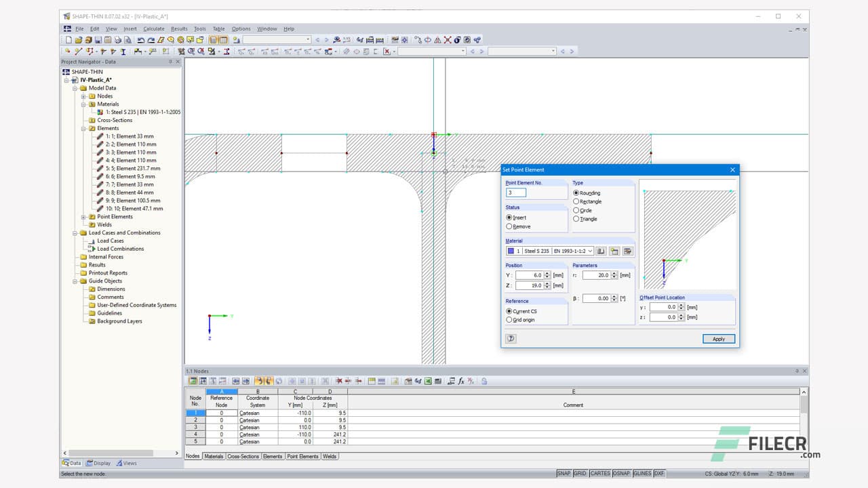Click inside the Point Element No. field

tap(515, 192)
